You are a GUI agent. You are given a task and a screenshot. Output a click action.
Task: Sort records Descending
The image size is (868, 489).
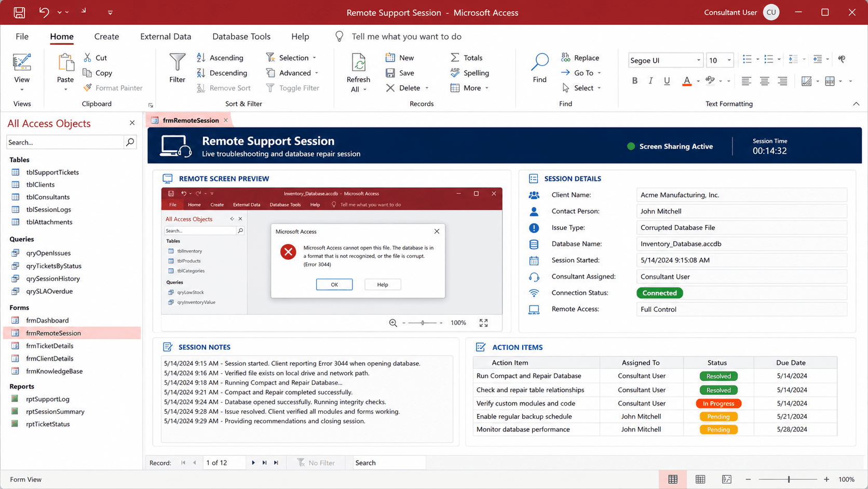point(222,73)
